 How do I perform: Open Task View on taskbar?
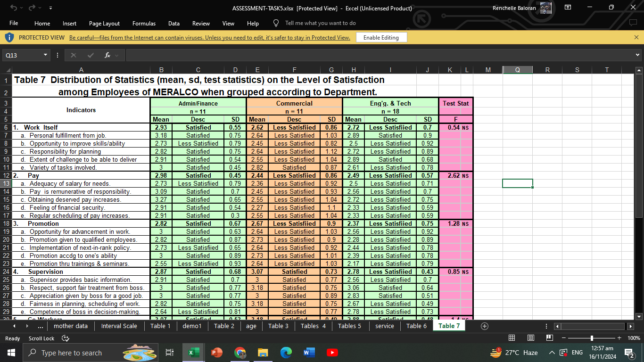tap(170, 353)
